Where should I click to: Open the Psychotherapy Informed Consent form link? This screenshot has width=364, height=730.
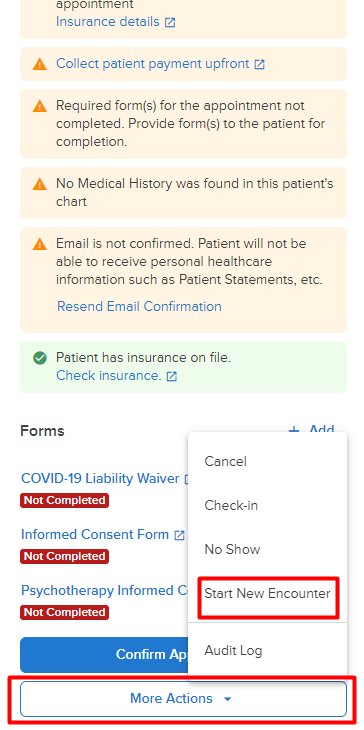coord(104,590)
